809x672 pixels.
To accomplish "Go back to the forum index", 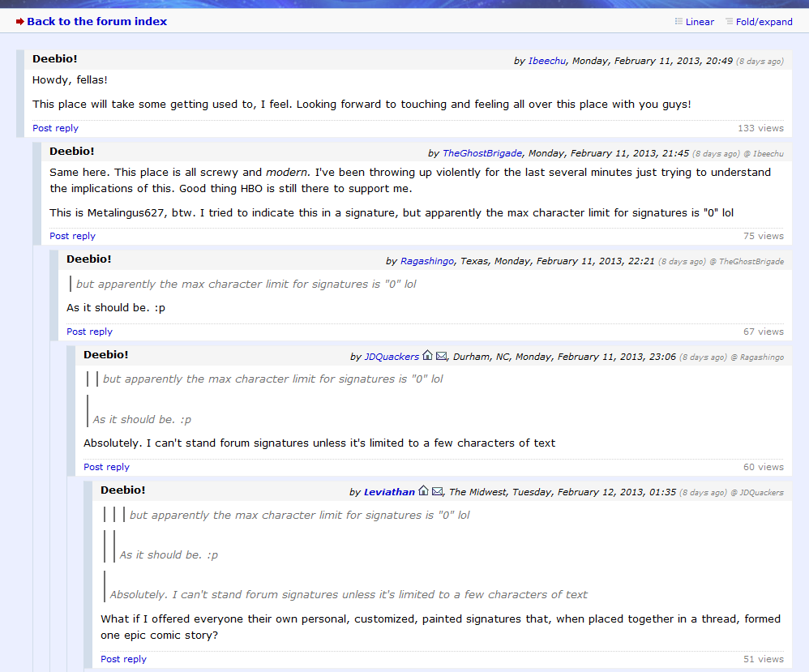I will [97, 22].
